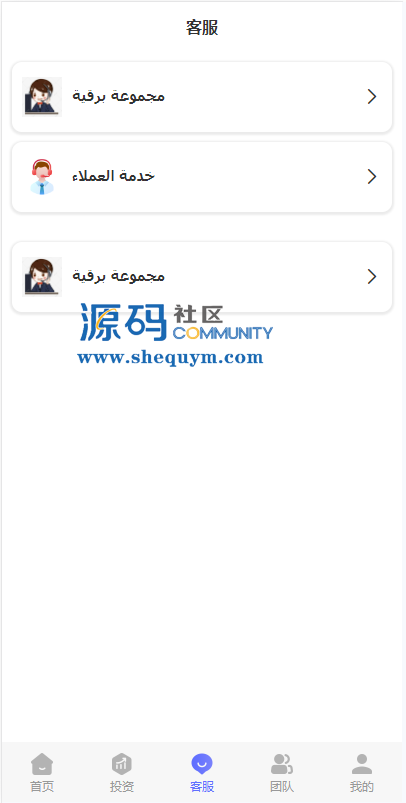
Task: Tap the 团队 two-people icon
Action: pyautogui.click(x=282, y=764)
